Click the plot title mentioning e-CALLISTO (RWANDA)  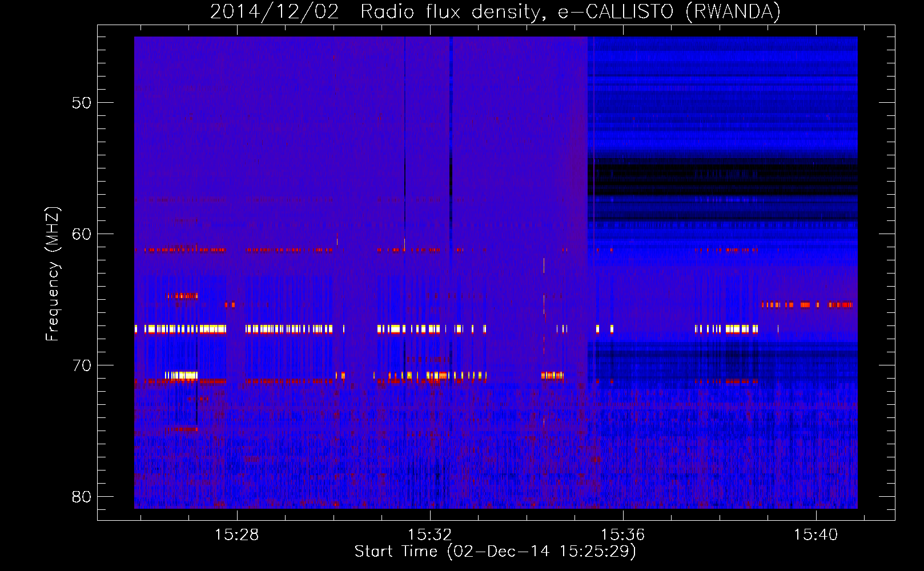(495, 11)
